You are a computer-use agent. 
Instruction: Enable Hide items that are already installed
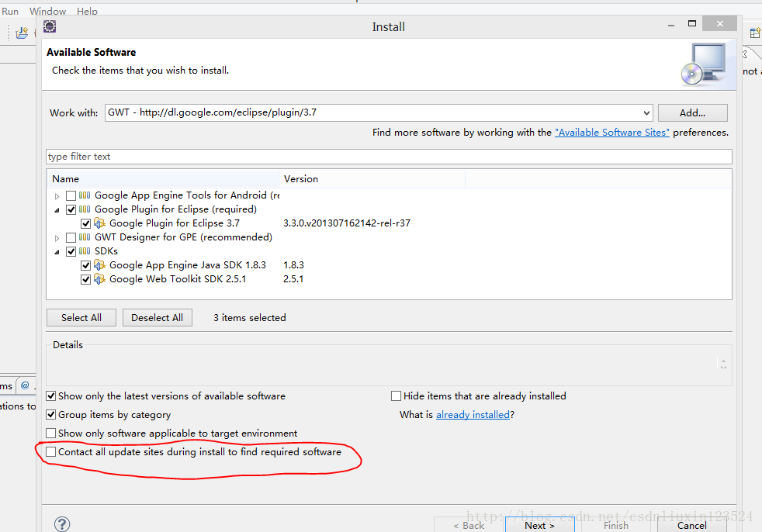[x=396, y=396]
